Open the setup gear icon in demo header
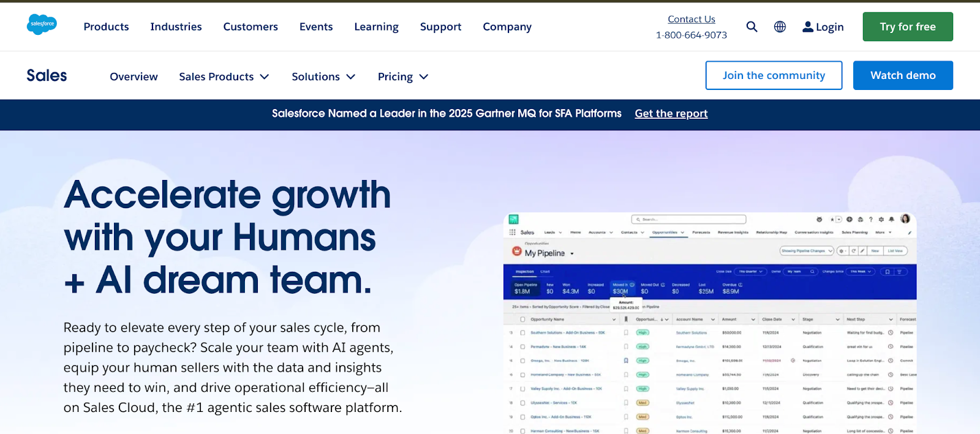 [x=881, y=219]
